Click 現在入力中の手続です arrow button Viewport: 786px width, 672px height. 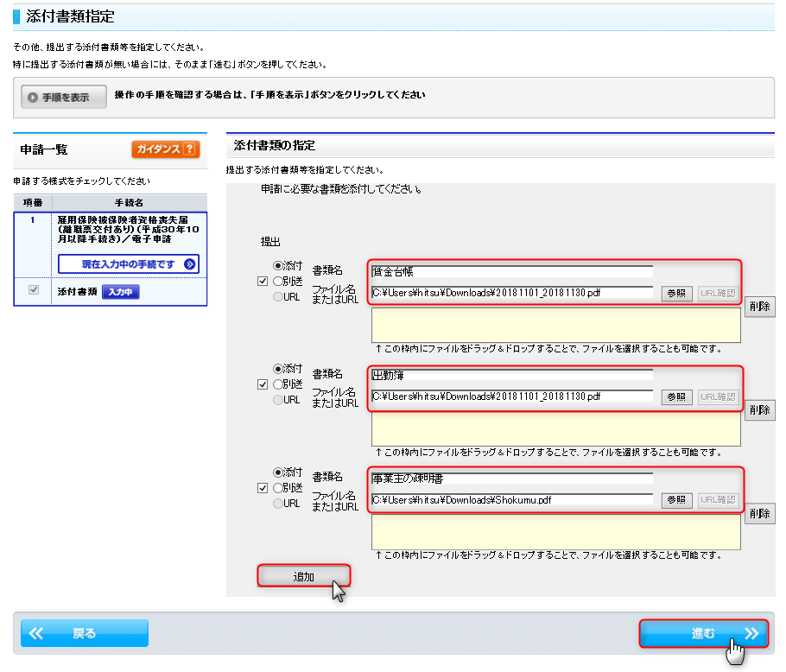click(128, 263)
